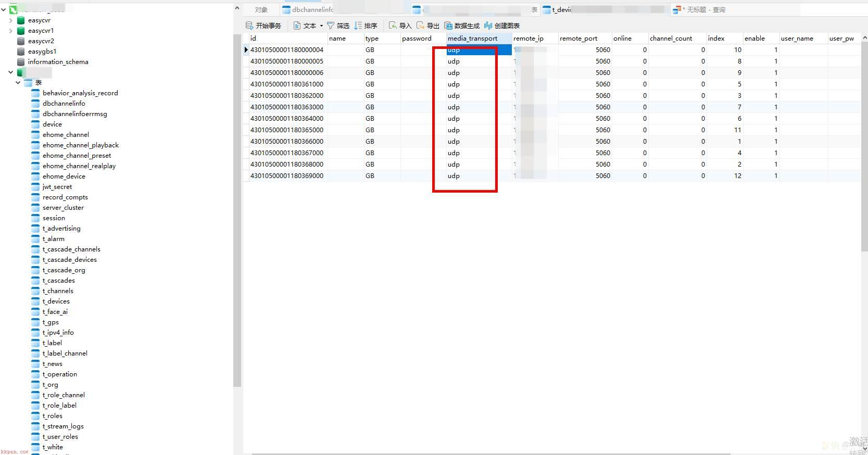
Task: Click the channel_count column header
Action: pos(677,39)
